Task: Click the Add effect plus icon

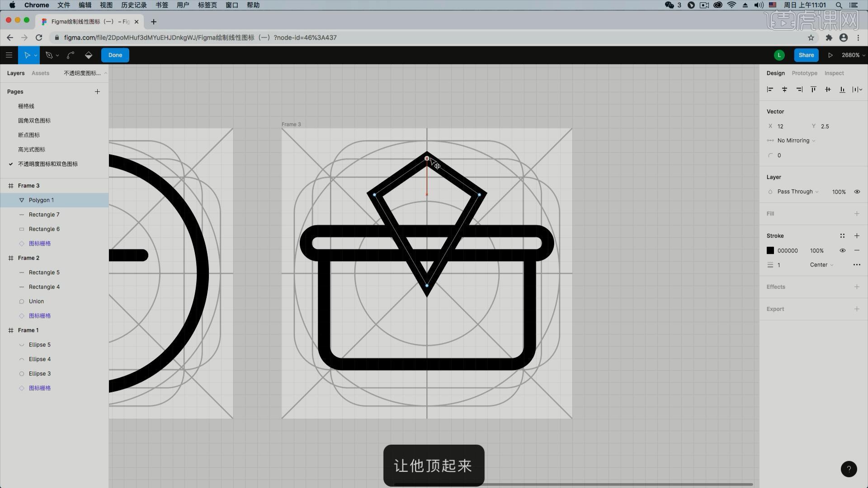Action: click(x=857, y=286)
